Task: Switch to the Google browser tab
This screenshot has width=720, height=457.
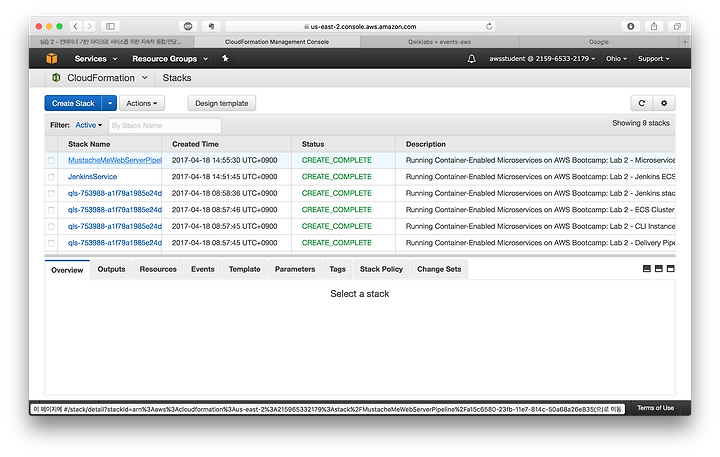Action: [x=599, y=42]
